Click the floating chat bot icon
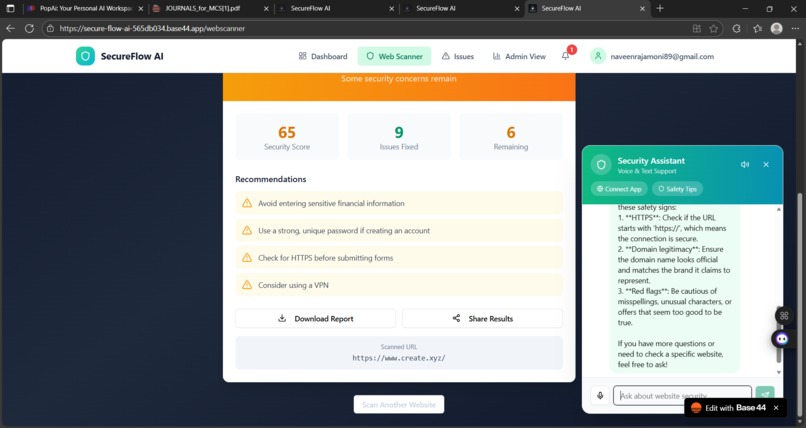The image size is (806, 428). pos(782,339)
